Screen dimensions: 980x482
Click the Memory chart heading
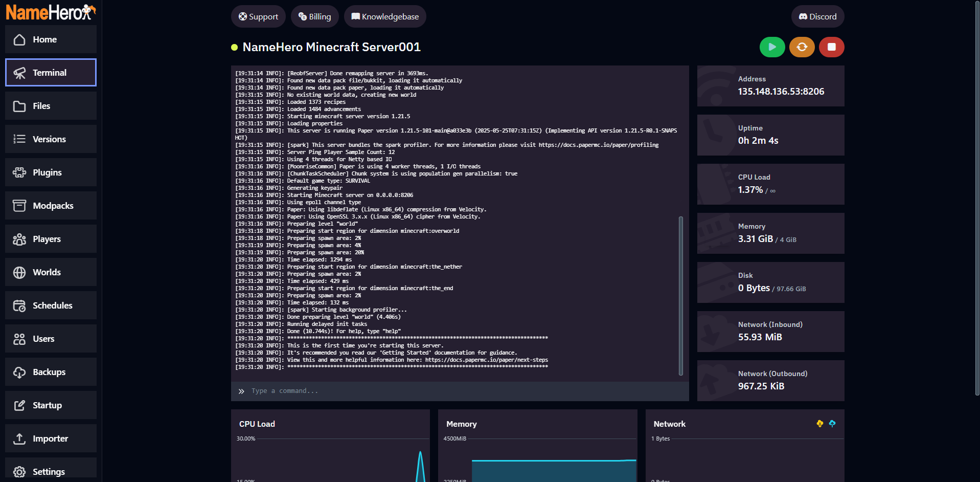(x=462, y=424)
